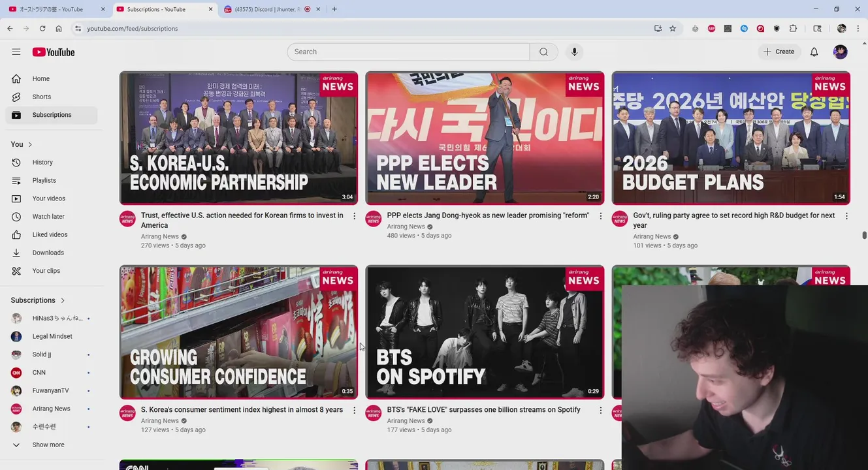Switch to Discord browser tab
Image resolution: width=868 pixels, height=470 pixels.
pyautogui.click(x=272, y=9)
